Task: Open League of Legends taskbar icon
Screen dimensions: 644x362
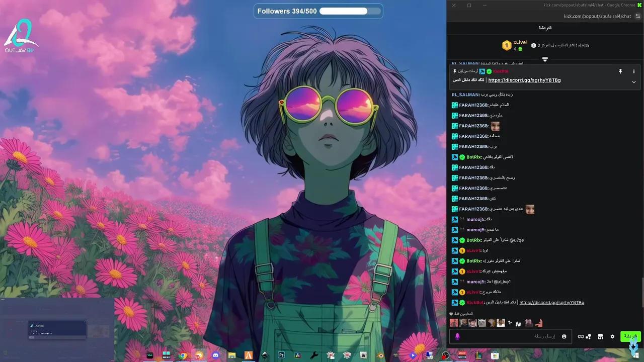Action: pos(478,355)
